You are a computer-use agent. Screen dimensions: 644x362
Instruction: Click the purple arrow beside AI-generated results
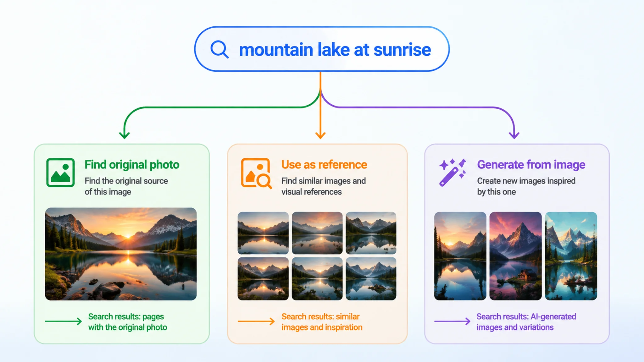click(452, 321)
